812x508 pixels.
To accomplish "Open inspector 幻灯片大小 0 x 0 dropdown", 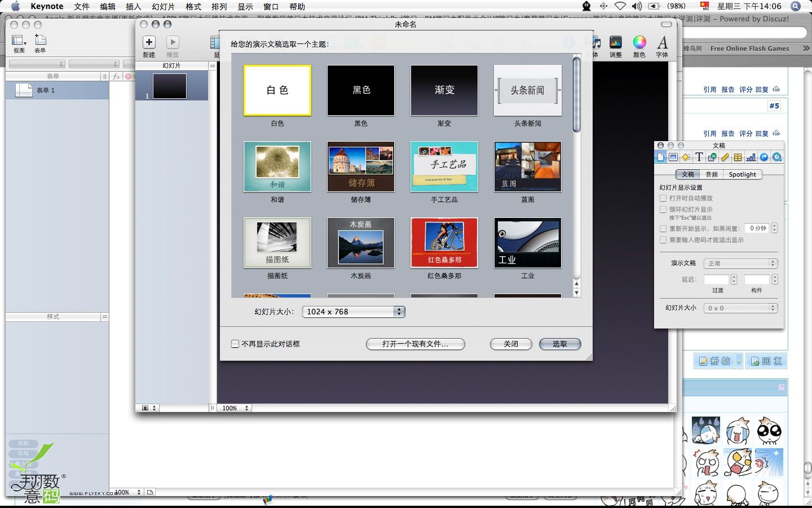I will [741, 308].
